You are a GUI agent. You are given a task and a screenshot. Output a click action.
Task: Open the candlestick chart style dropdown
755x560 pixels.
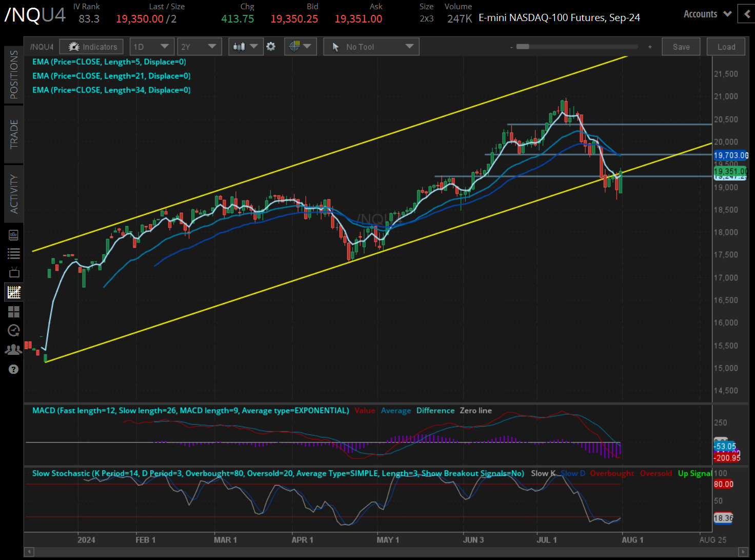(245, 47)
